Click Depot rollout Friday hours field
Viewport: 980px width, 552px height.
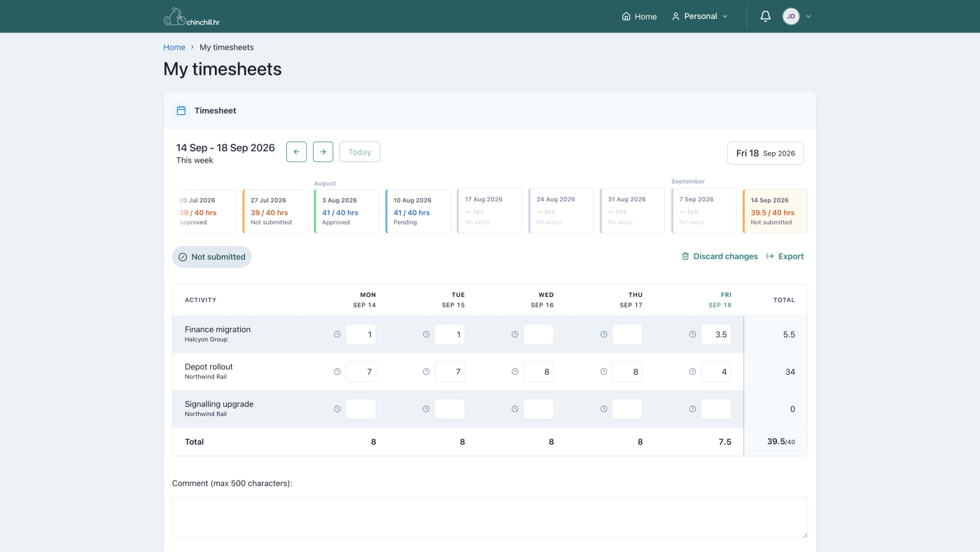tap(716, 372)
